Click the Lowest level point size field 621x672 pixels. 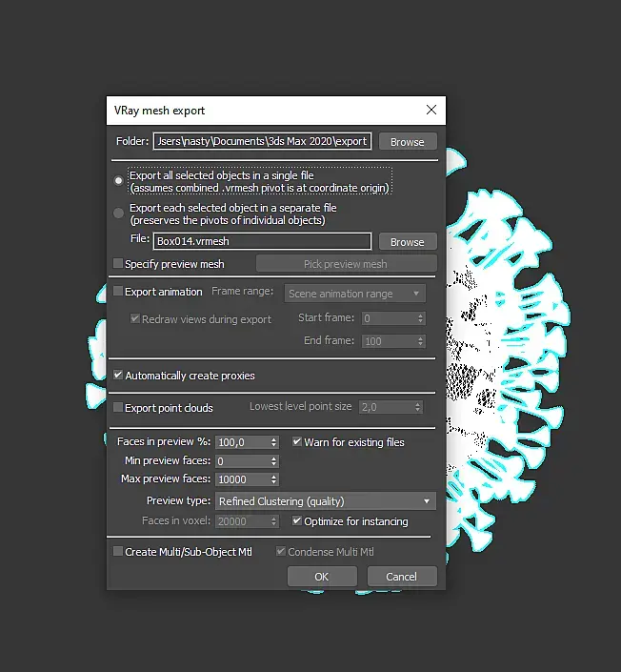(x=386, y=407)
